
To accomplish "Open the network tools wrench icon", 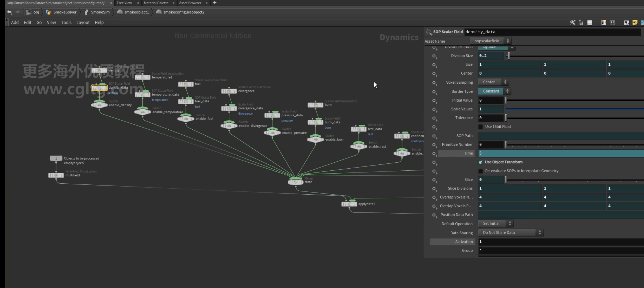I will point(573,22).
